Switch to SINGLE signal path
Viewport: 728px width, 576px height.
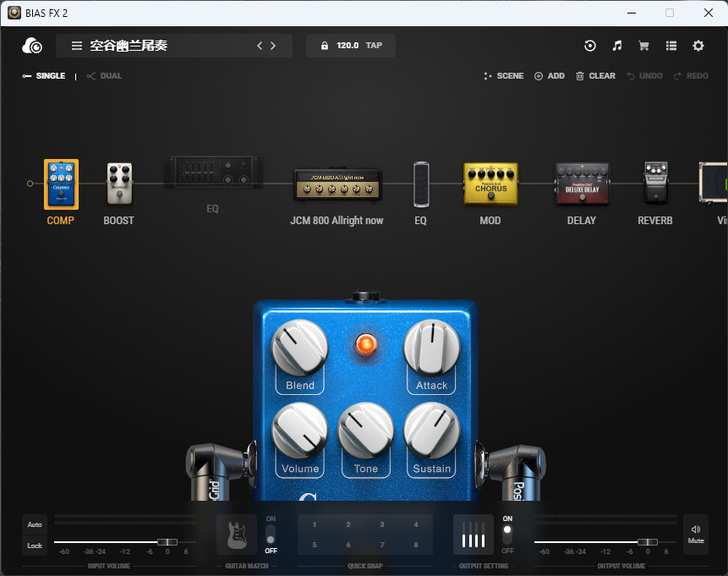44,76
